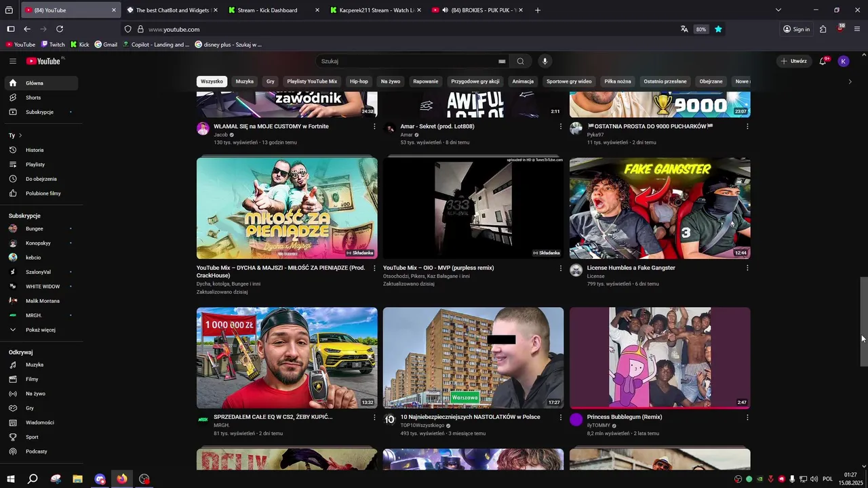Select the Muzyka filter chip
Screen dimensions: 868x488
(245, 81)
